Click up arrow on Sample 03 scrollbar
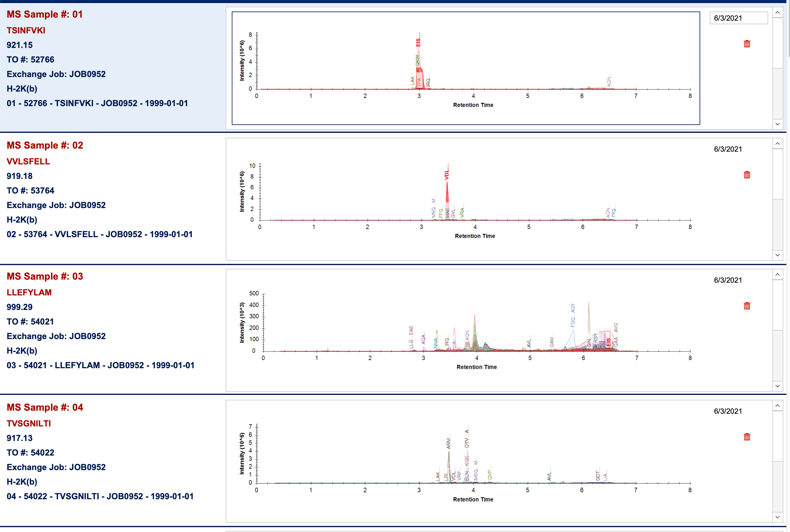Viewport: 790px width, 532px height. click(x=778, y=274)
